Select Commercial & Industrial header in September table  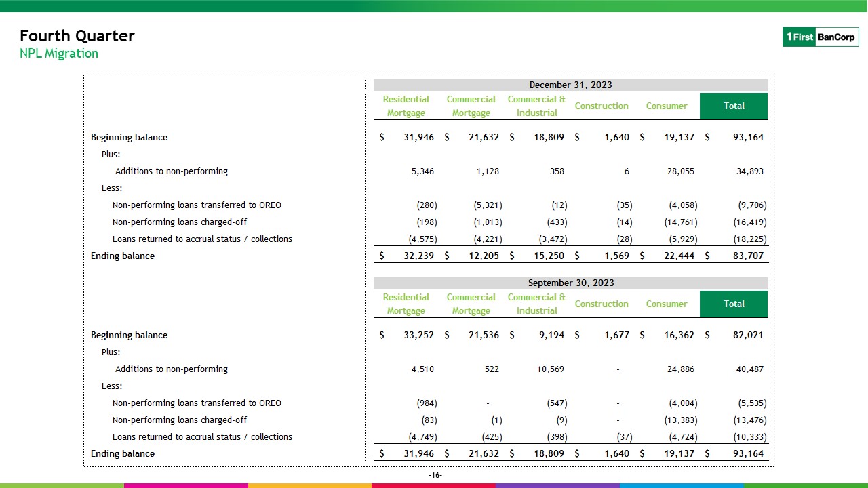(x=536, y=304)
